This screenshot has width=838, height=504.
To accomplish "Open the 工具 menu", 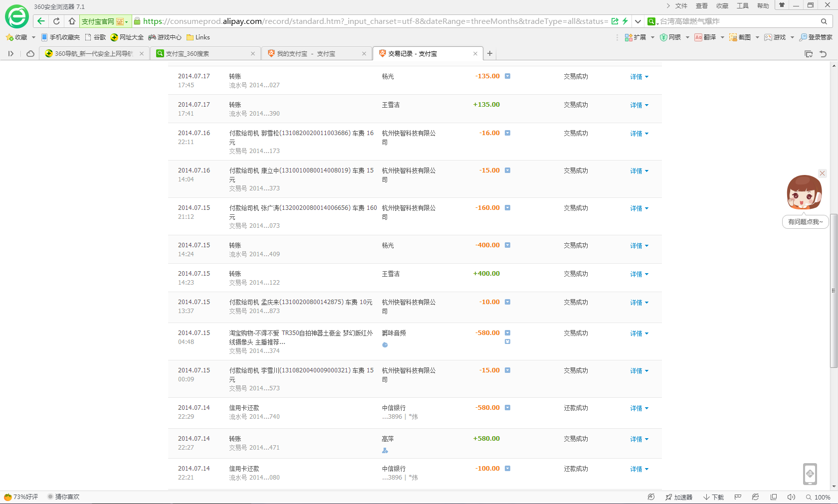I will tap(742, 6).
